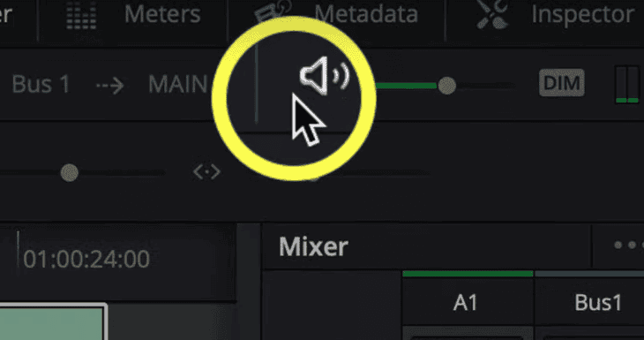
Task: Click the horizontal zoom brackets icon
Action: click(x=206, y=172)
